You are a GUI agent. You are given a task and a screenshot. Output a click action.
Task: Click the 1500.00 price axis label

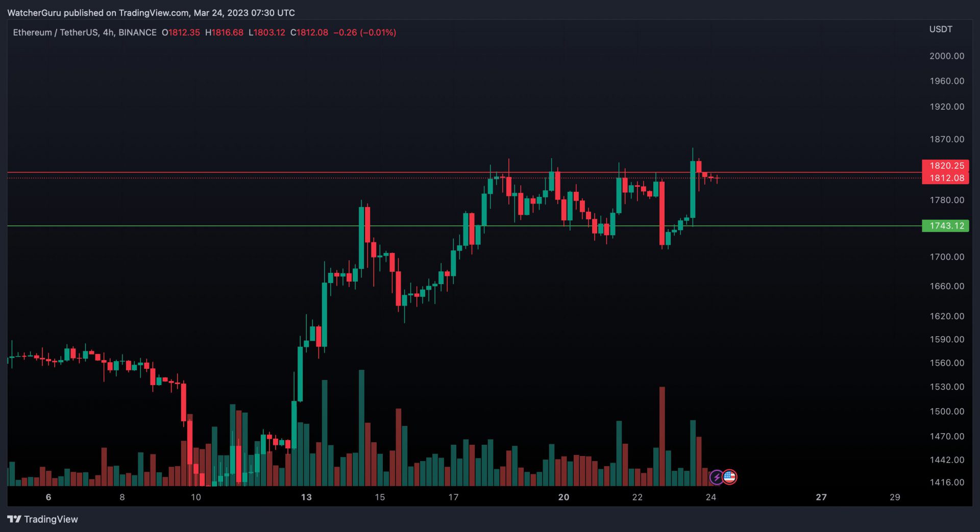[x=947, y=412]
